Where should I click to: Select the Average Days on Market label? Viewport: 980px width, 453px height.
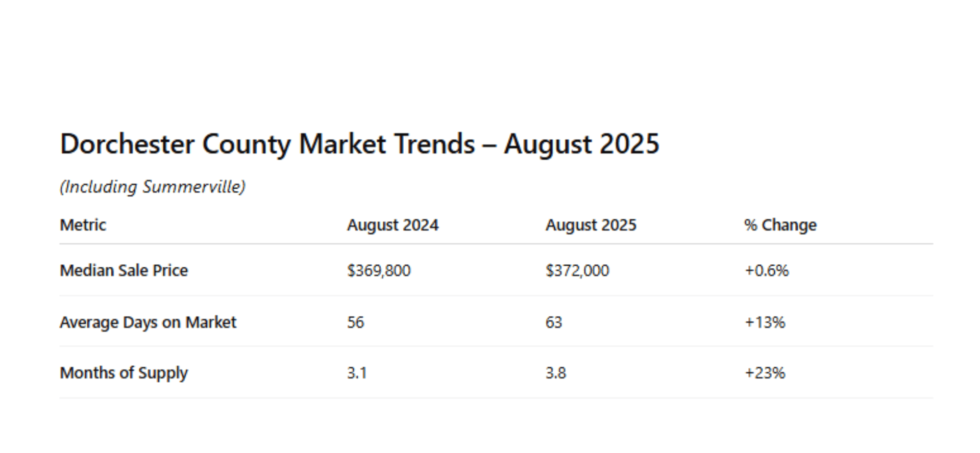point(148,322)
